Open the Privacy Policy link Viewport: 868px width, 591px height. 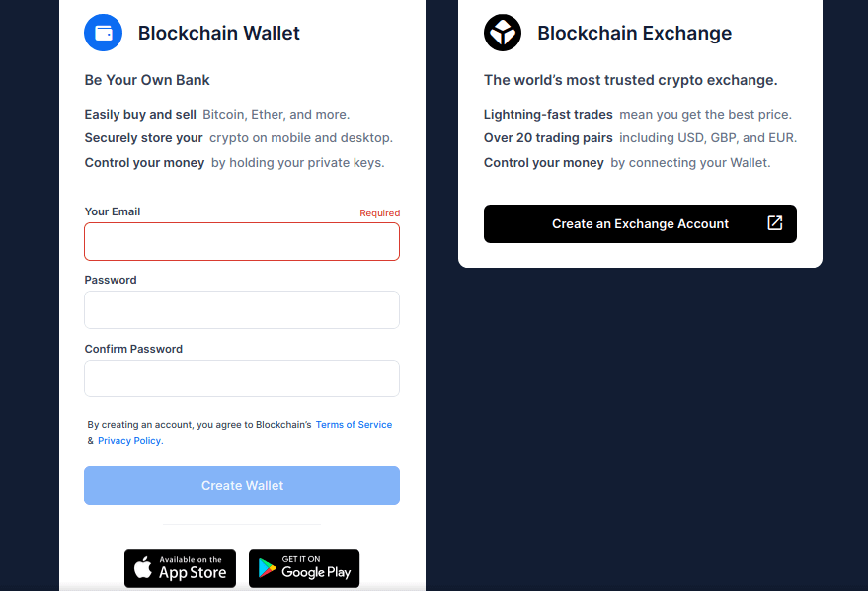coord(129,441)
